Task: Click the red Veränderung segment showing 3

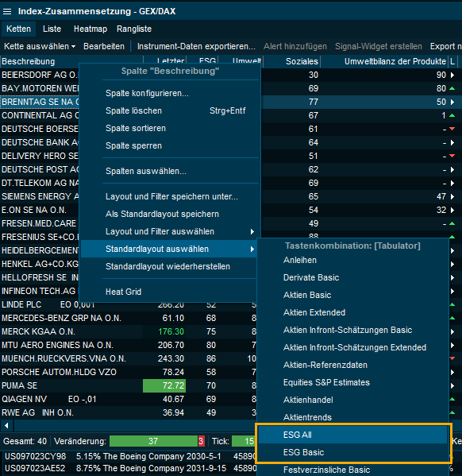Action: click(x=201, y=441)
